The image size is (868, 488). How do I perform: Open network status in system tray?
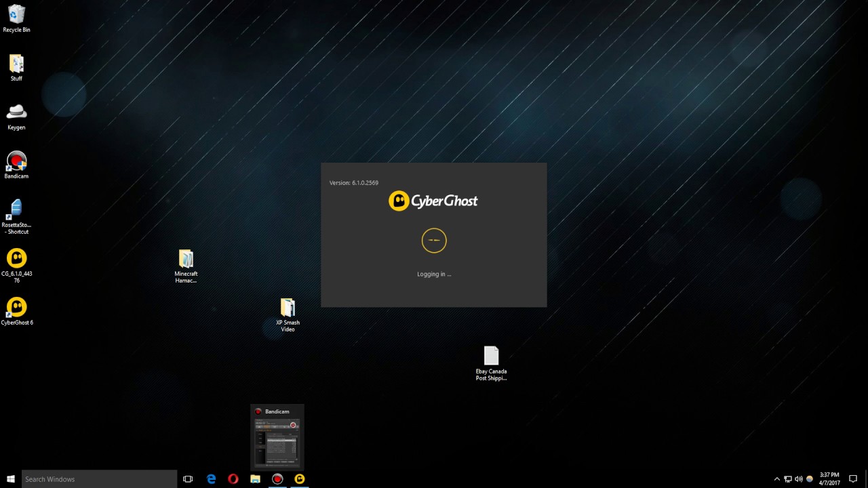tap(788, 479)
